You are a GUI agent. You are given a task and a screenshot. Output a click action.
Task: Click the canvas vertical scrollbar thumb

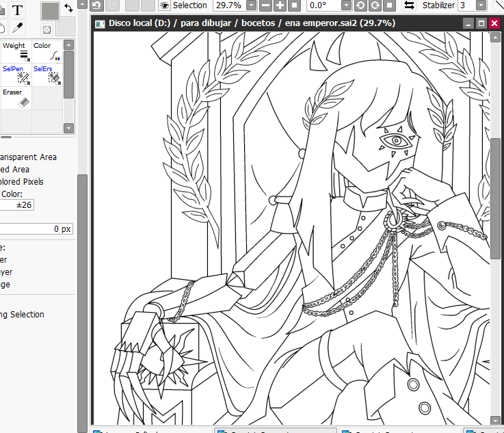[495, 198]
